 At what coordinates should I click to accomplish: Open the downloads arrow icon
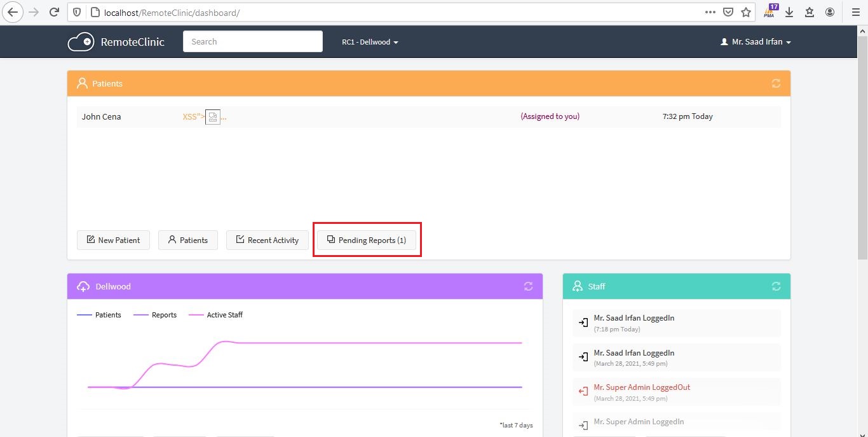790,12
